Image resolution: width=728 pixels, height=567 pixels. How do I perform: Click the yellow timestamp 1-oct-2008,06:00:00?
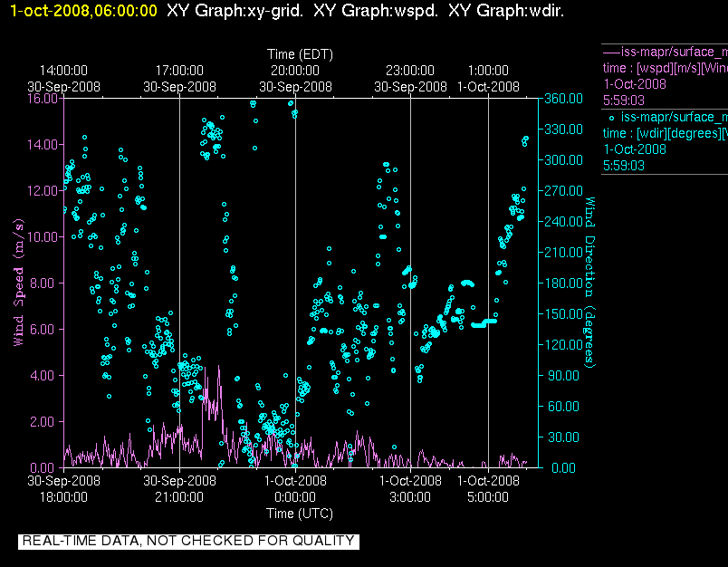tap(84, 11)
